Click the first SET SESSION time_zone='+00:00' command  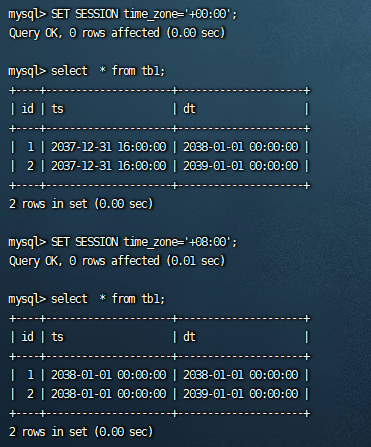(144, 14)
